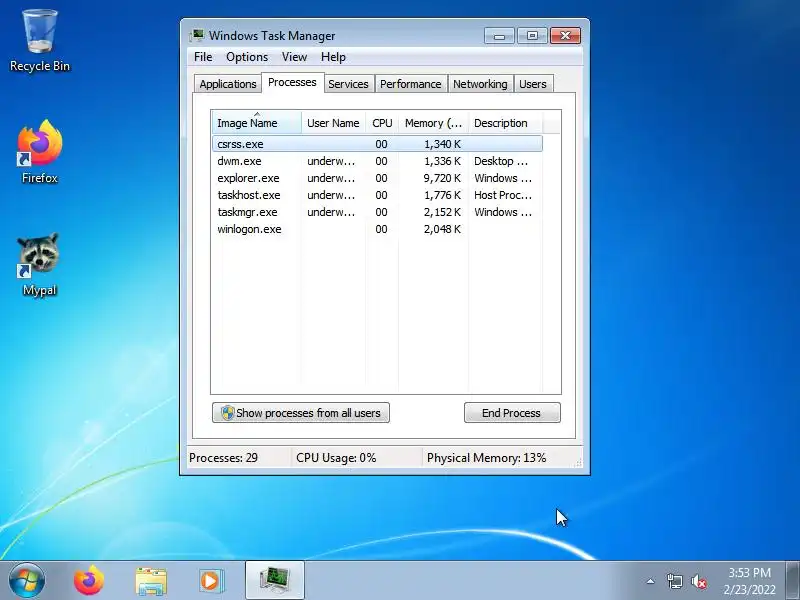Click Physical Memory: 13% status entry
Viewport: 800px width, 600px height.
pyautogui.click(x=487, y=458)
